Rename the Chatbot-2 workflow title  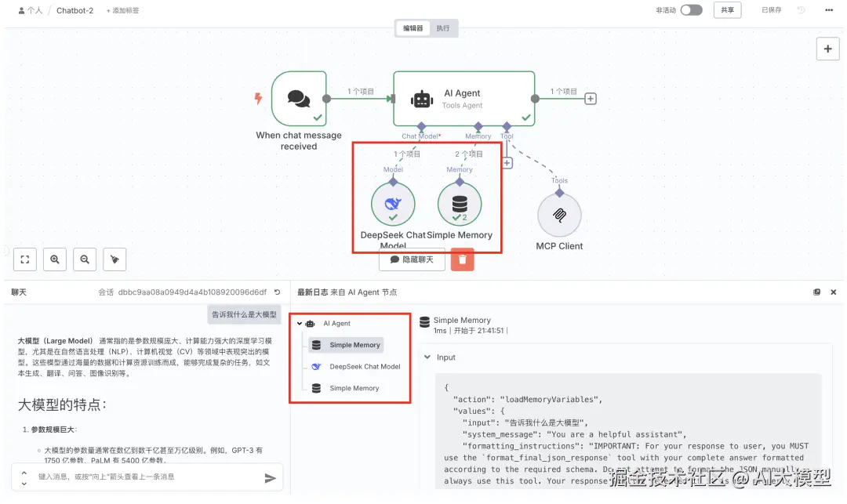coord(75,10)
